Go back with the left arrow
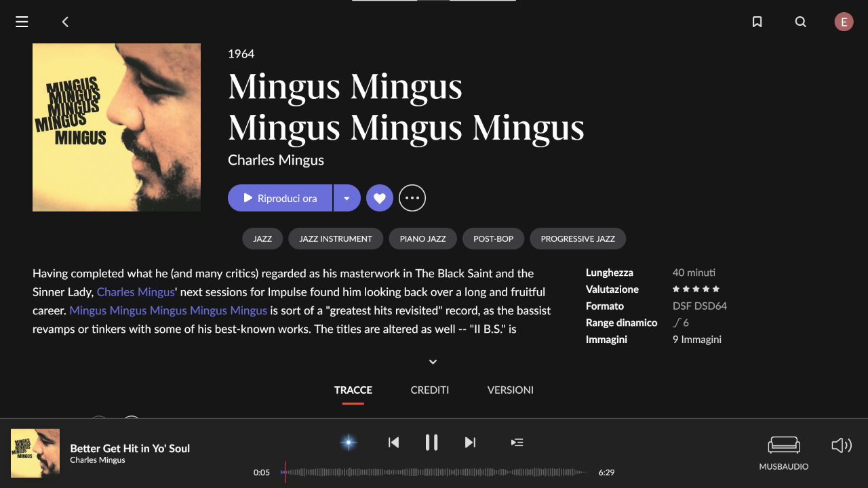The height and width of the screenshot is (488, 868). [x=65, y=22]
